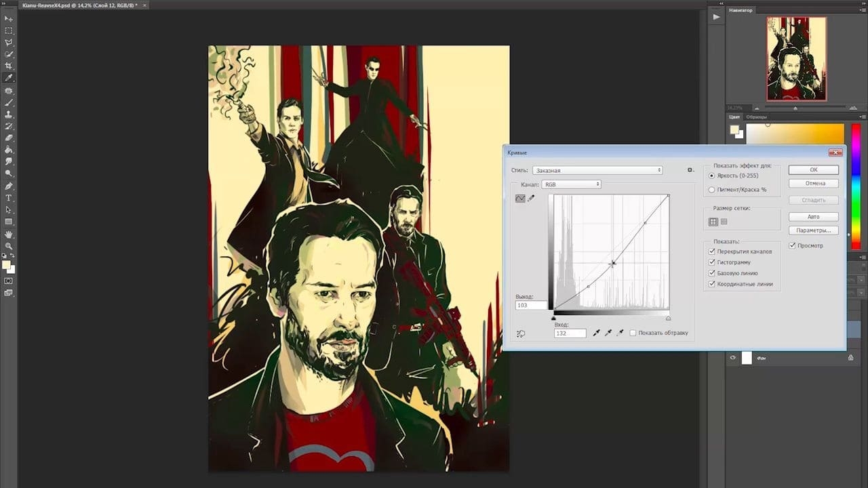Screen dimensions: 868x488
Task: Select the Healing Brush tool
Action: (x=9, y=90)
